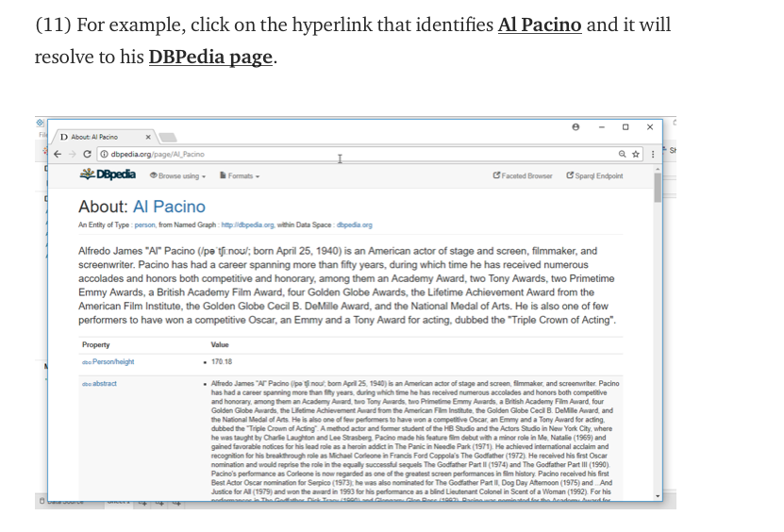Click the browser forward arrow
Viewport: 784px width, 532px height.
coord(72,155)
